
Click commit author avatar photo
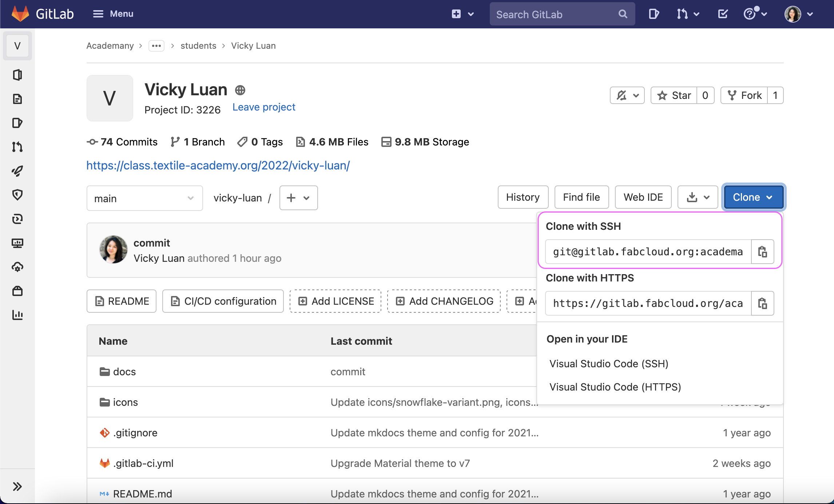click(x=114, y=249)
